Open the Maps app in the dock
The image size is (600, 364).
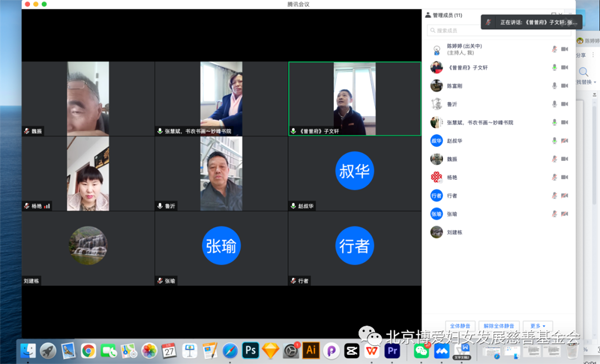point(129,351)
